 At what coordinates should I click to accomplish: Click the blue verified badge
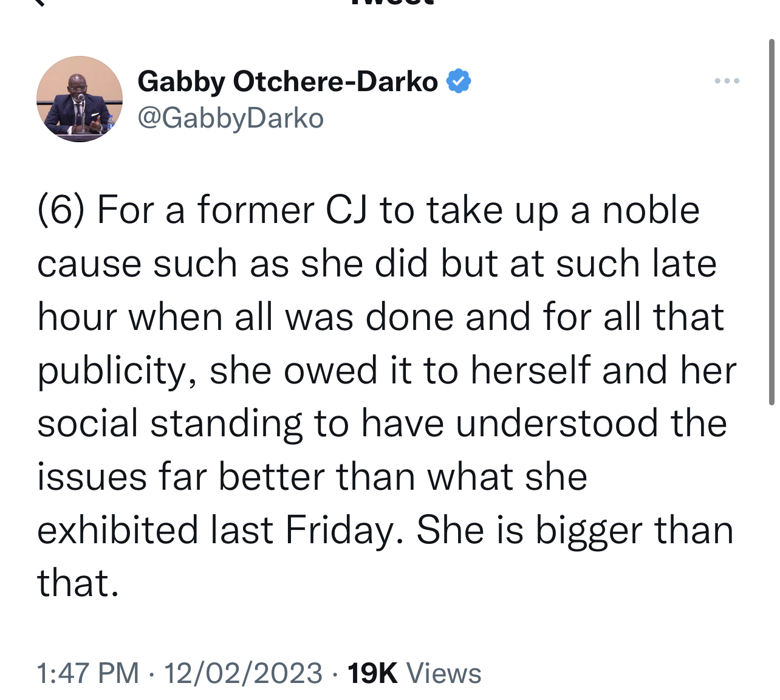tap(459, 81)
